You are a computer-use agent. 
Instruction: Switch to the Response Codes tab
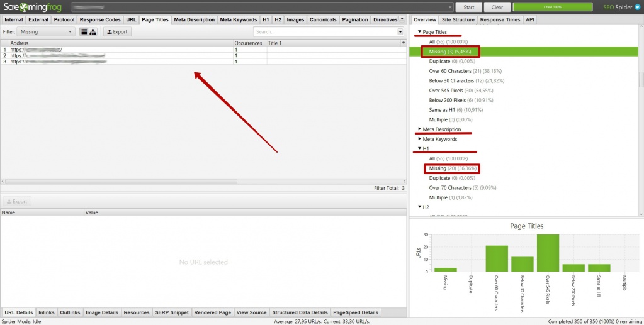(99, 19)
